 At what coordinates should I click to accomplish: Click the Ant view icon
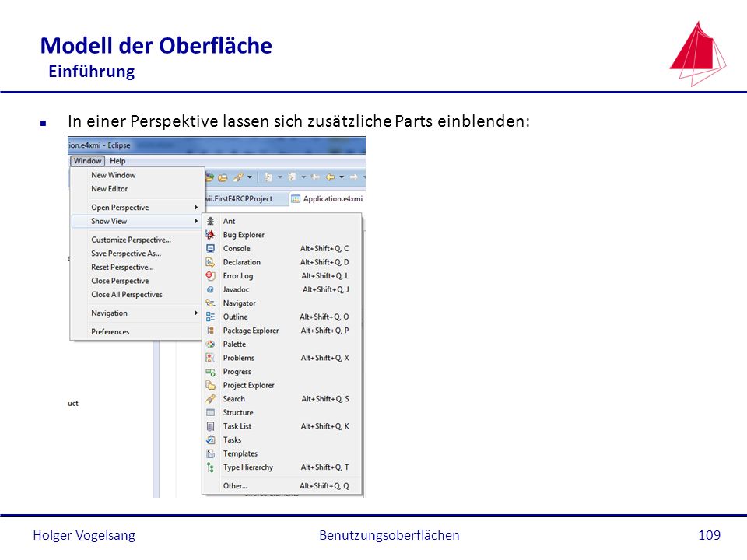211,221
